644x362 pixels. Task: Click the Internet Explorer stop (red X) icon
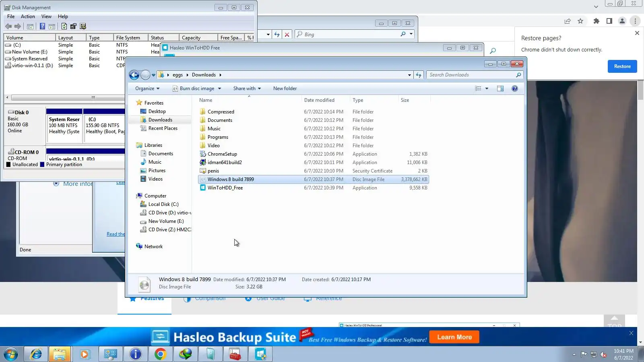[x=287, y=35]
